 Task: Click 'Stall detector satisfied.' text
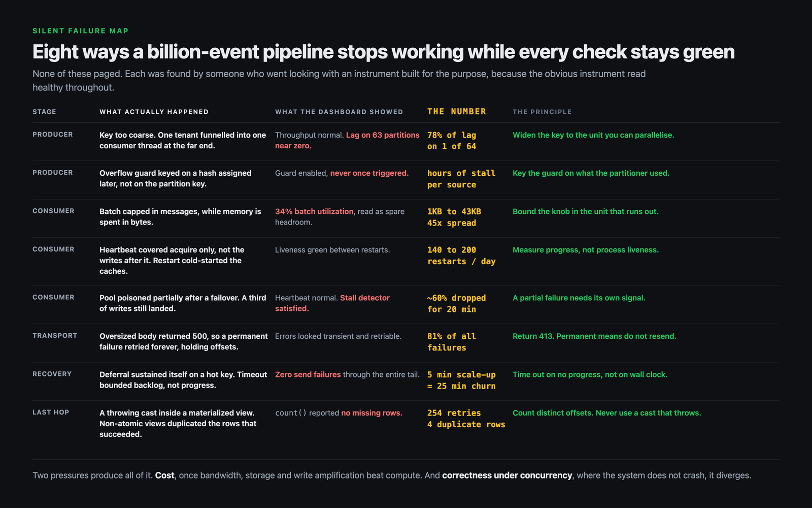pyautogui.click(x=332, y=303)
